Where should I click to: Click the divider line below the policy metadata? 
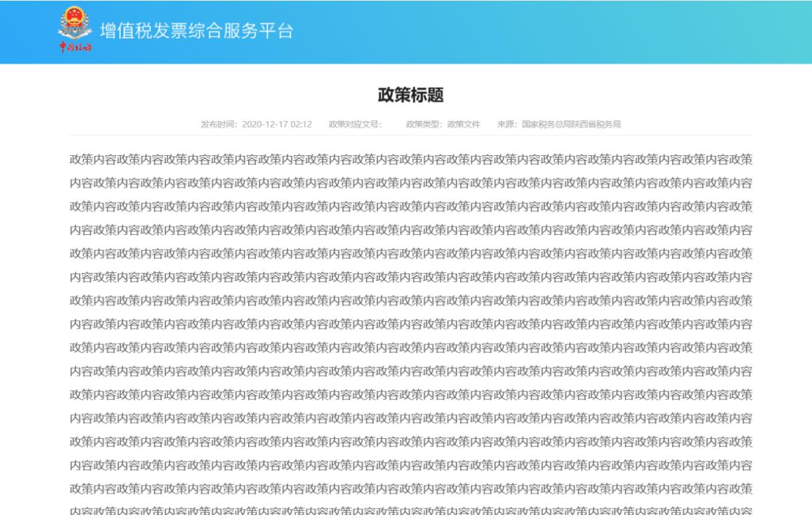tap(411, 136)
